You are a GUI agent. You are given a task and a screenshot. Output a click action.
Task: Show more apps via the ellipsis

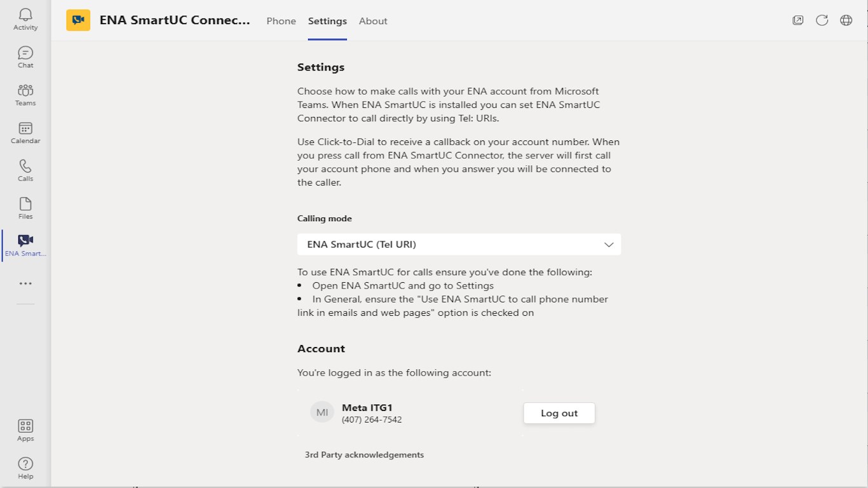[25, 283]
